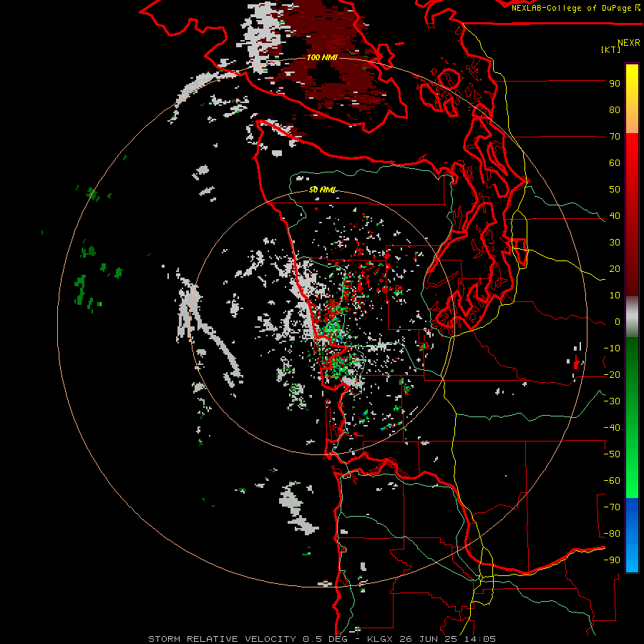The image size is (644, 644).
Task: Click the 'KT' units label above the scale
Action: 611,49
